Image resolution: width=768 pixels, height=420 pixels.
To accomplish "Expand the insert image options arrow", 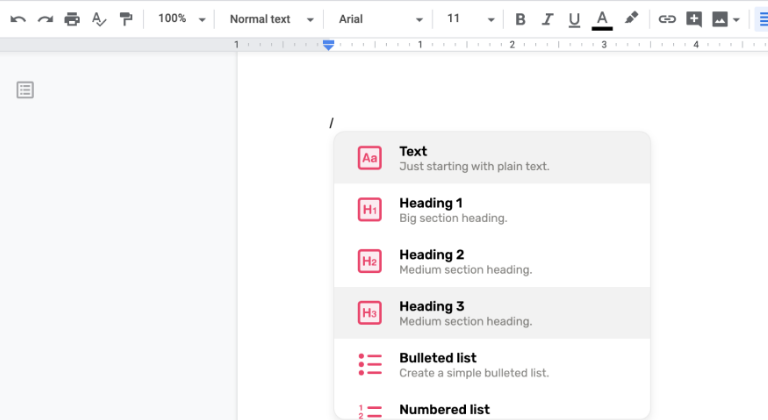I will [736, 20].
